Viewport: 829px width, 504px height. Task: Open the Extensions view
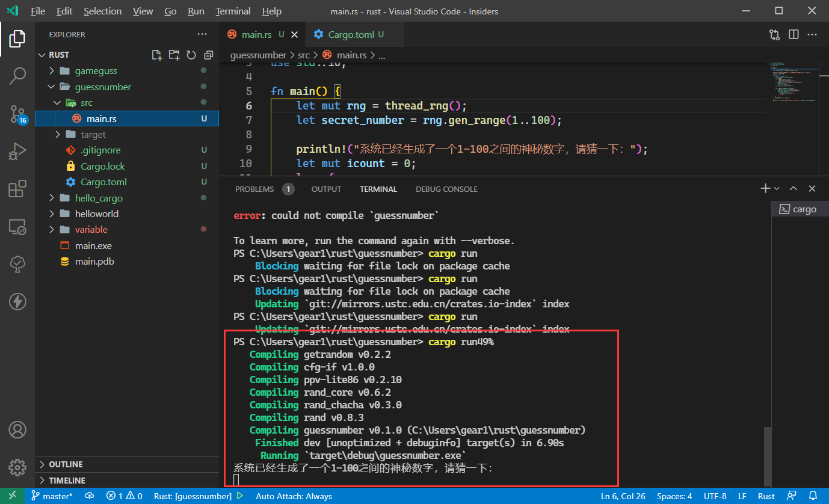click(17, 188)
